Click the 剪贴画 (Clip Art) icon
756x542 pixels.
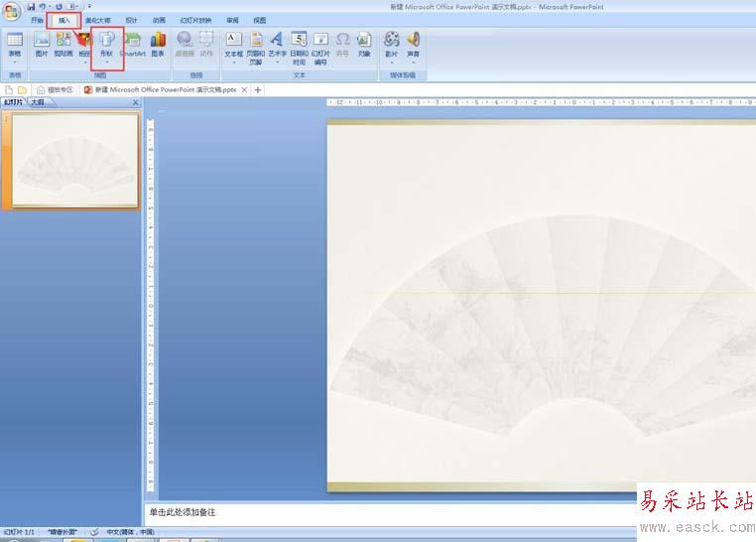pos(63,45)
